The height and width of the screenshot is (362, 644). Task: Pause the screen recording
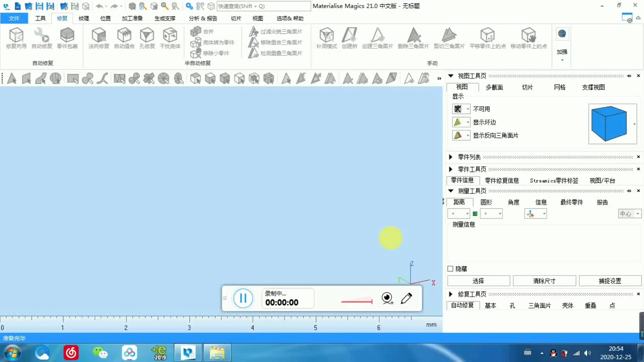click(243, 298)
